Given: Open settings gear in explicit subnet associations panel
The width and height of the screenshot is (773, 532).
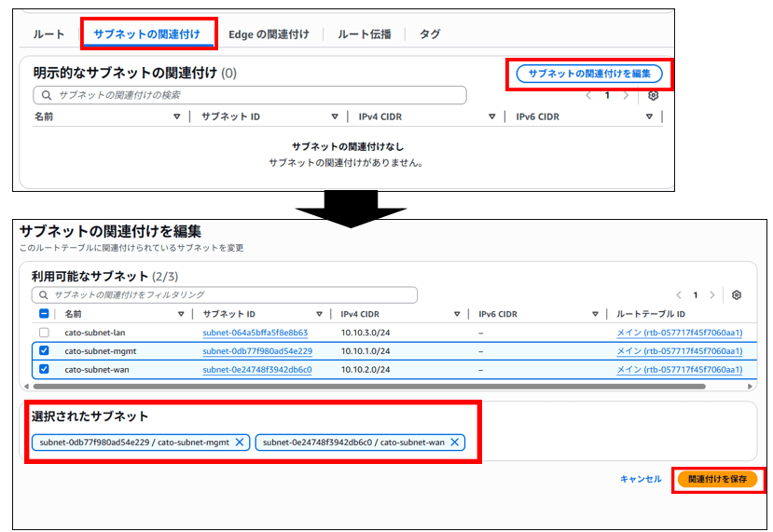Looking at the screenshot, I should pyautogui.click(x=653, y=95).
